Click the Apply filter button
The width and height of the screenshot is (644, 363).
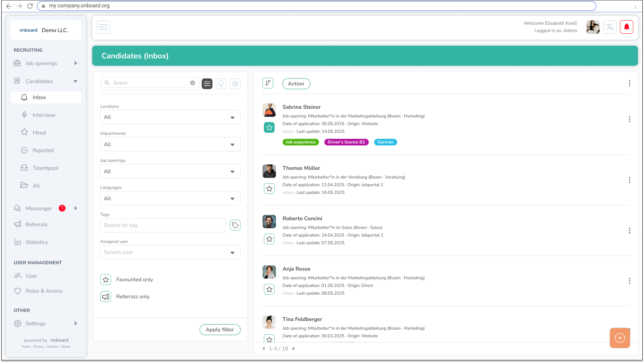click(x=220, y=330)
